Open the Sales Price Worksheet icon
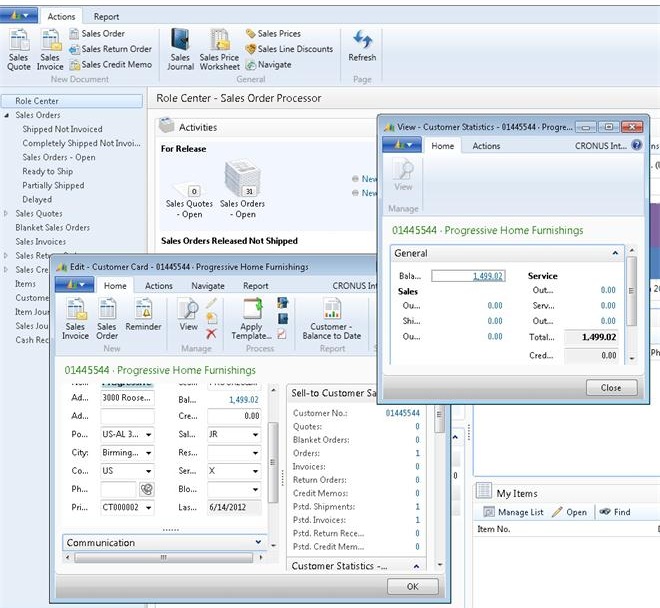The height and width of the screenshot is (608, 660). [x=219, y=49]
